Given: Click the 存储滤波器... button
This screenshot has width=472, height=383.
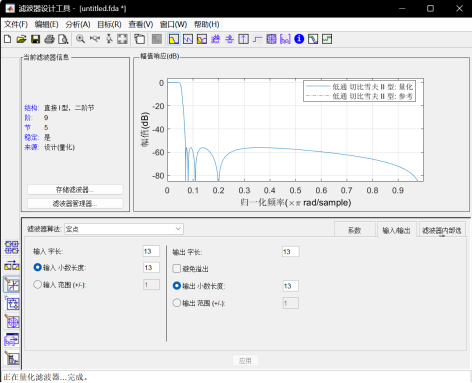Looking at the screenshot, I should tap(75, 190).
